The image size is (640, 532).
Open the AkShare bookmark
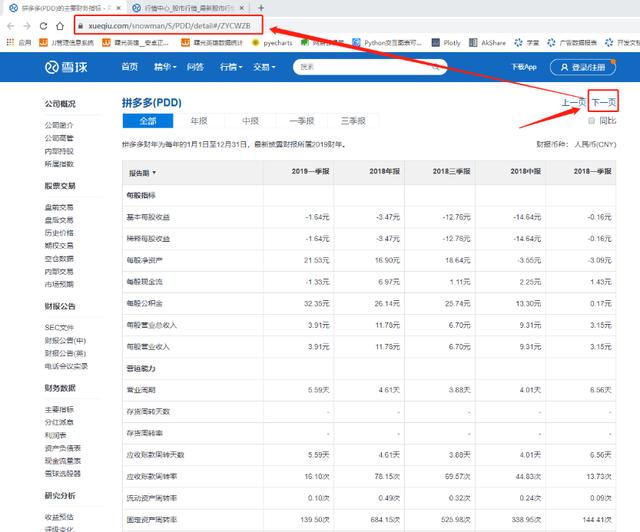click(487, 42)
